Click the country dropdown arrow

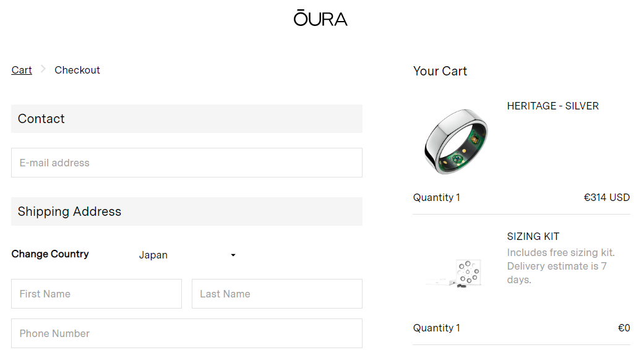(233, 255)
